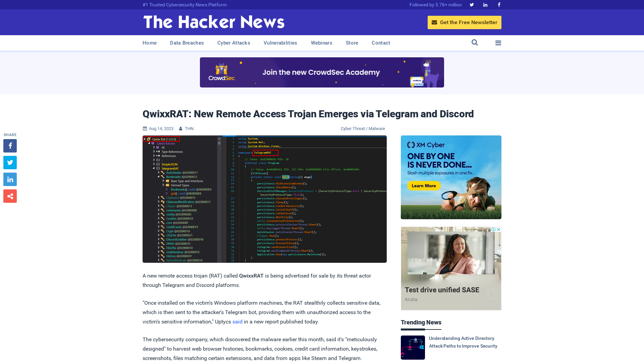Click the LinkedIn share icon
Screen dimensions: 644x362
(10, 179)
